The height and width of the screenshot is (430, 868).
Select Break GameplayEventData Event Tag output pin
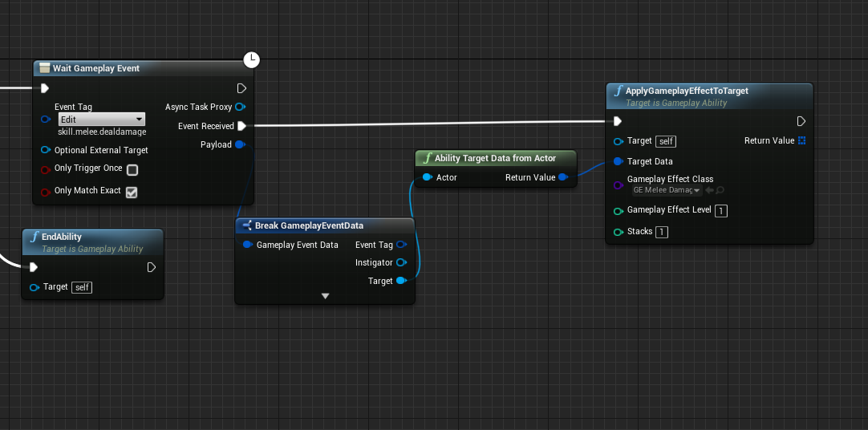click(402, 245)
